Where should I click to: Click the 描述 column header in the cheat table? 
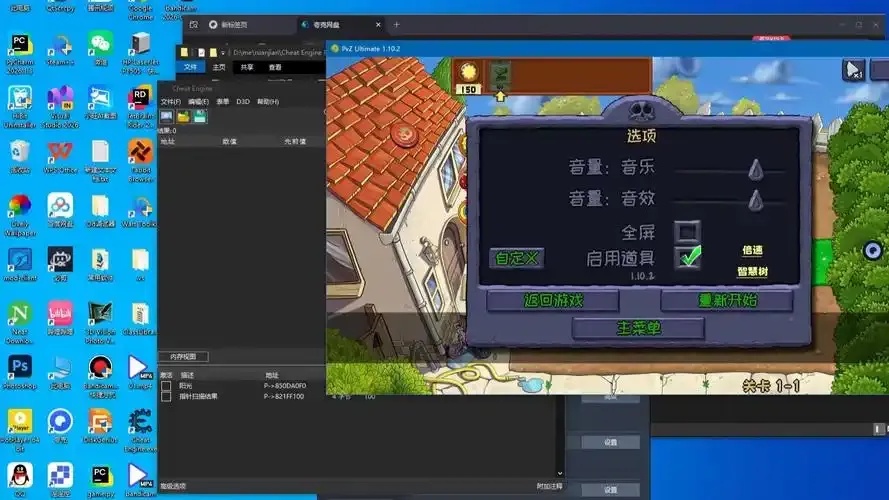187,375
